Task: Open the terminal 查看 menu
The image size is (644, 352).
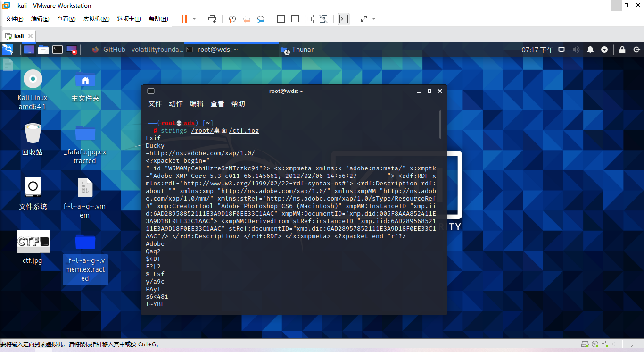Action: point(217,104)
